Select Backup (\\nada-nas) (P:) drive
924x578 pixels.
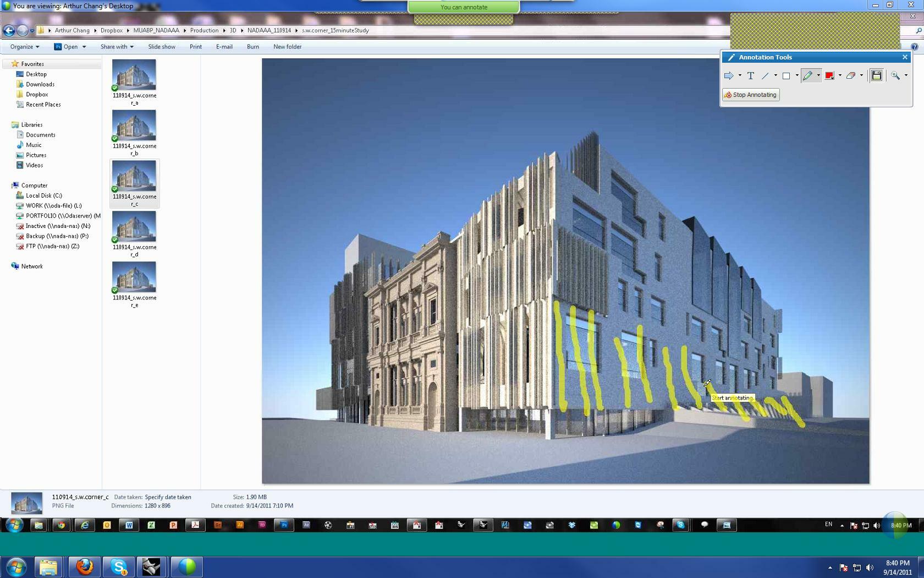tap(57, 236)
